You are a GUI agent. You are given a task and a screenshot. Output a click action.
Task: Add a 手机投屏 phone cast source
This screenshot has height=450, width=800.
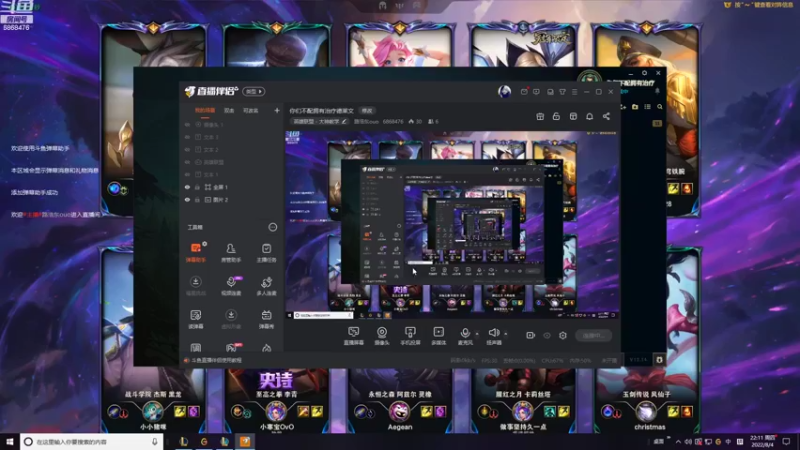pyautogui.click(x=410, y=336)
